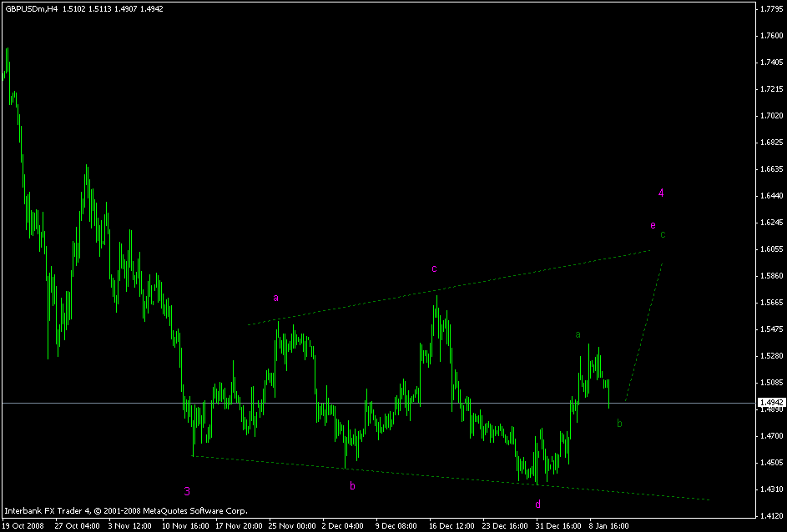
Task: Click the 1.5085 price axis label
Action: 771,383
